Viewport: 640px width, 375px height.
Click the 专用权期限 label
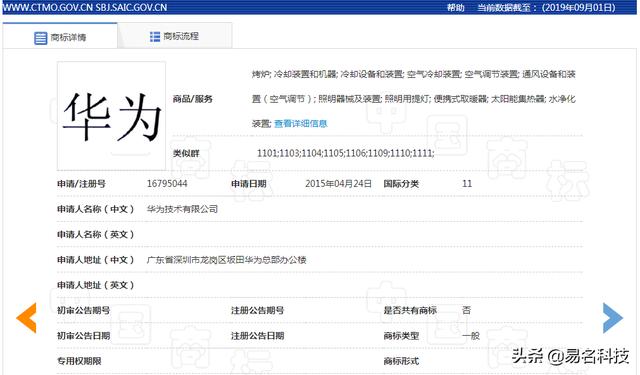(79, 361)
